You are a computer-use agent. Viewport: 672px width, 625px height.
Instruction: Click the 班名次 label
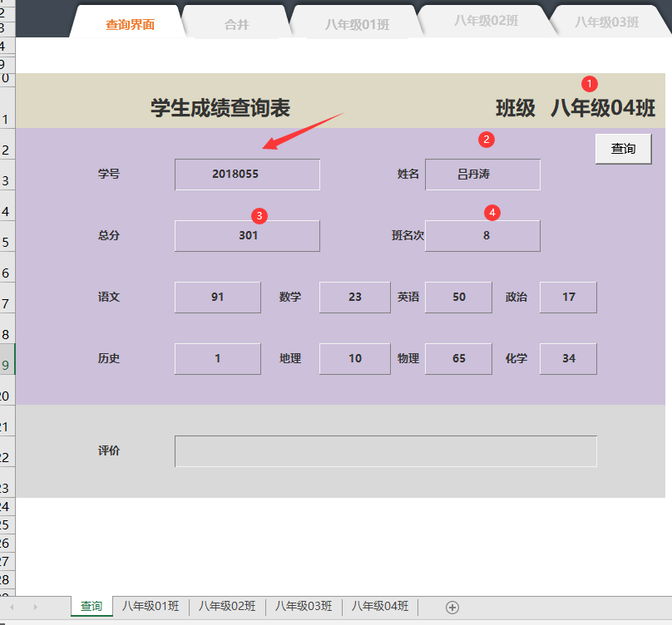(x=408, y=235)
